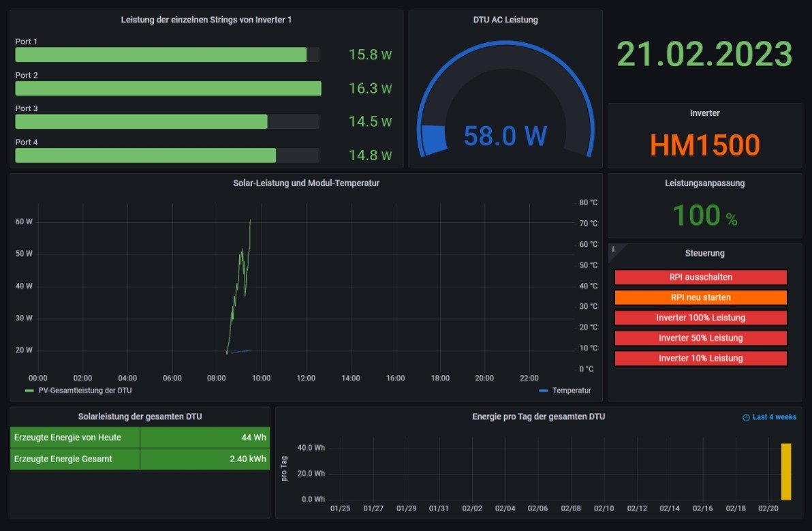Expand Energie pro Tag der gesamten DTU title menu
Screen dimensions: 812x531
pos(538,416)
